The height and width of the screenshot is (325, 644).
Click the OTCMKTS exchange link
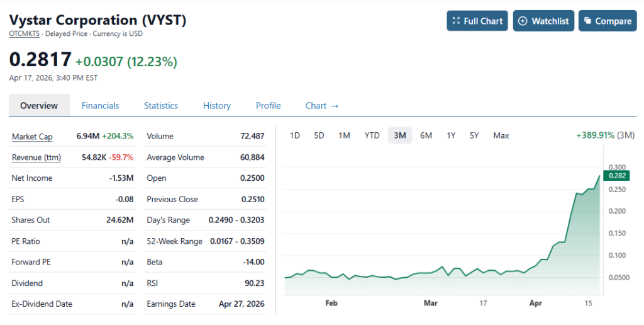point(25,33)
